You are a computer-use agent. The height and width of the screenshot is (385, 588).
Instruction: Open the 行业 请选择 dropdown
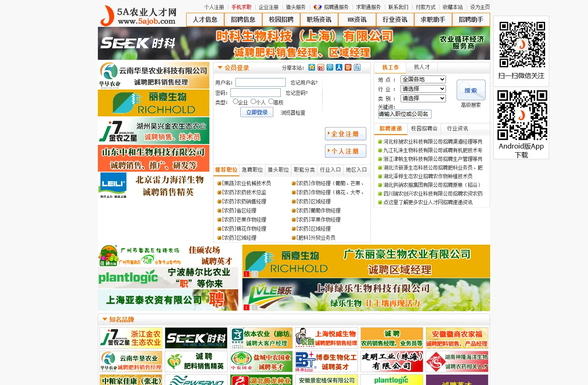pyautogui.click(x=423, y=89)
